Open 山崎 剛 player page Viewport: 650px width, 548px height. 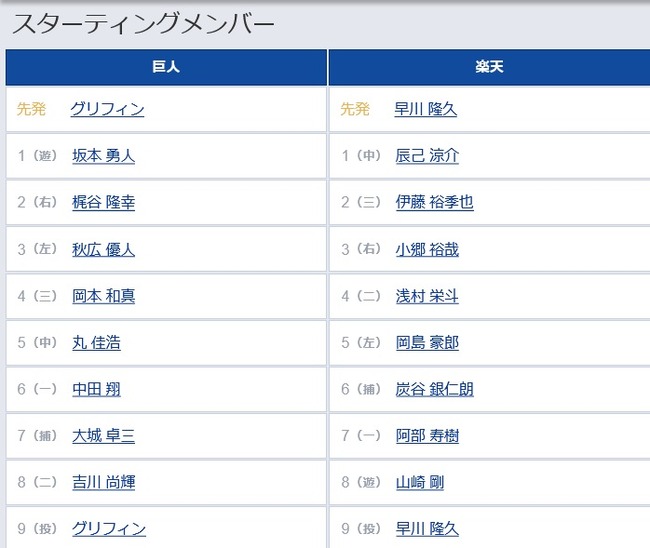(420, 482)
